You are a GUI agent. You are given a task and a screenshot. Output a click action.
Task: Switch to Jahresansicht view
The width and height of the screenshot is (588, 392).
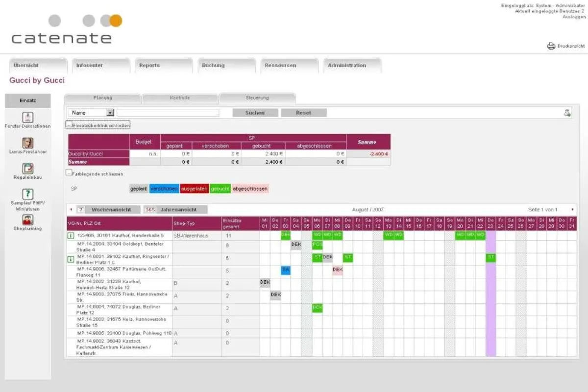coord(175,210)
